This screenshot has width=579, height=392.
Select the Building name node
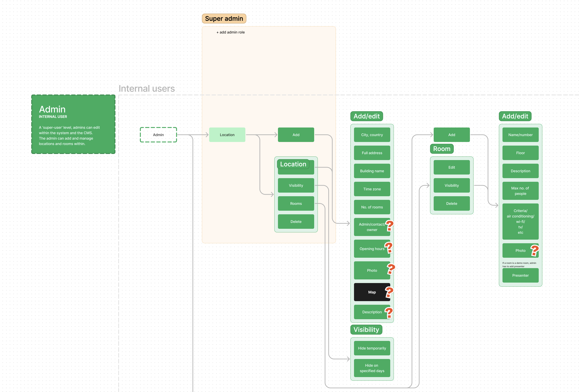(x=372, y=171)
